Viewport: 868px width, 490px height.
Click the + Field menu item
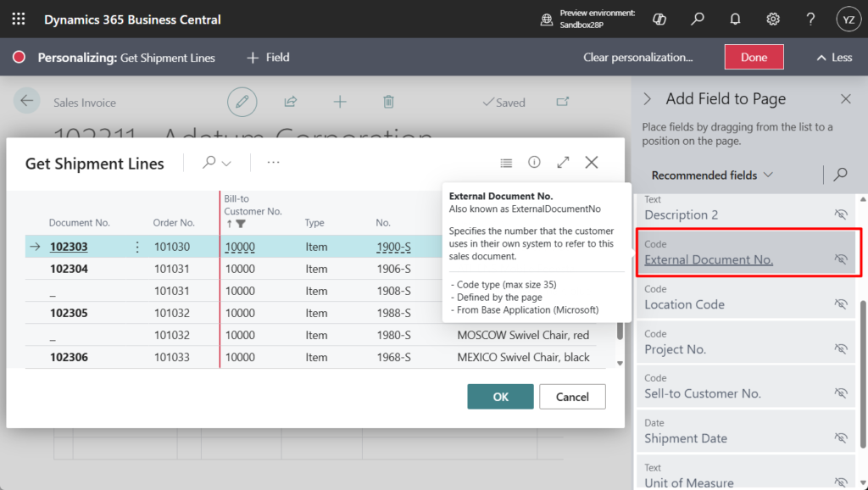(268, 58)
